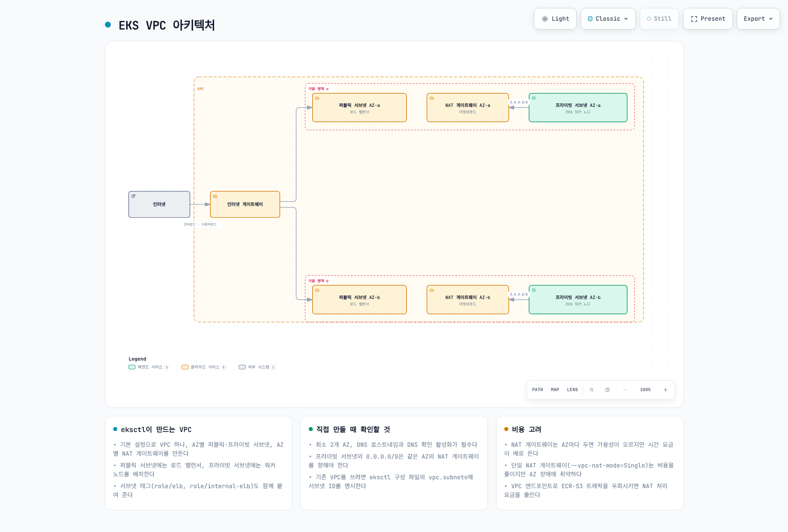788x532 pixels.
Task: Click the bullet starting 단일 NAT 게이트웨이
Action: click(x=589, y=470)
